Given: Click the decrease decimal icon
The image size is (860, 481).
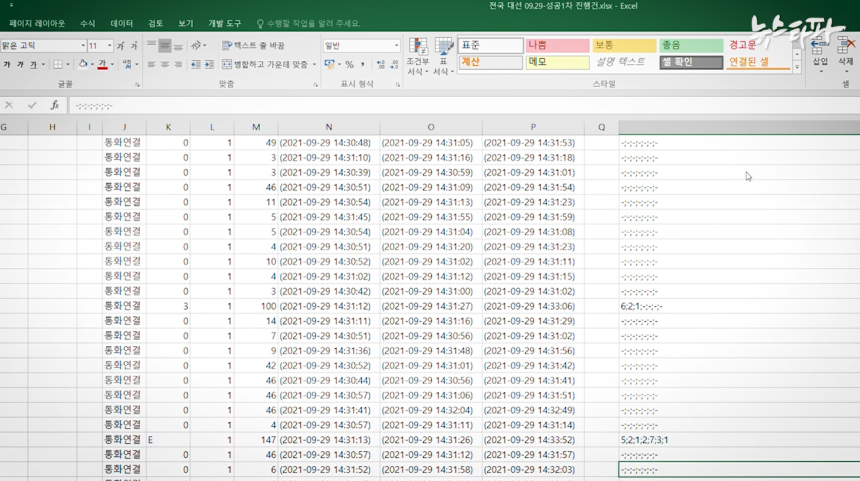Looking at the screenshot, I should pyautogui.click(x=394, y=64).
